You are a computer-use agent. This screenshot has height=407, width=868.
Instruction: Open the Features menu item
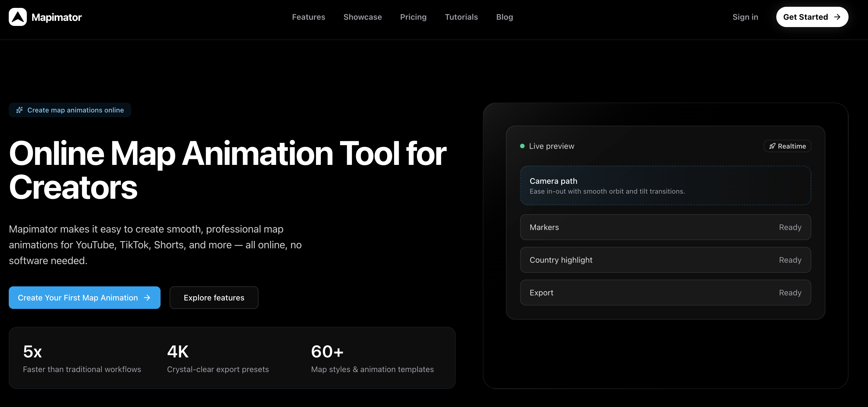coord(308,17)
